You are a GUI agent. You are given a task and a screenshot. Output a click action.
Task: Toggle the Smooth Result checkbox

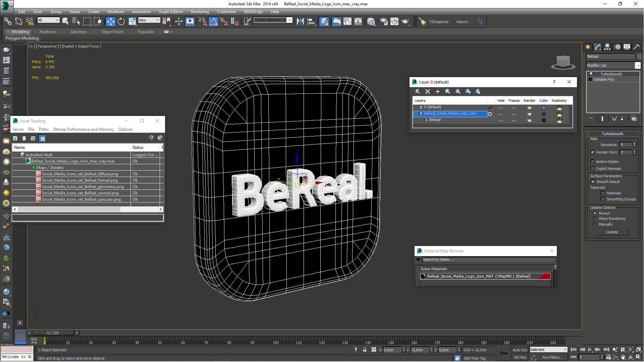click(x=592, y=182)
